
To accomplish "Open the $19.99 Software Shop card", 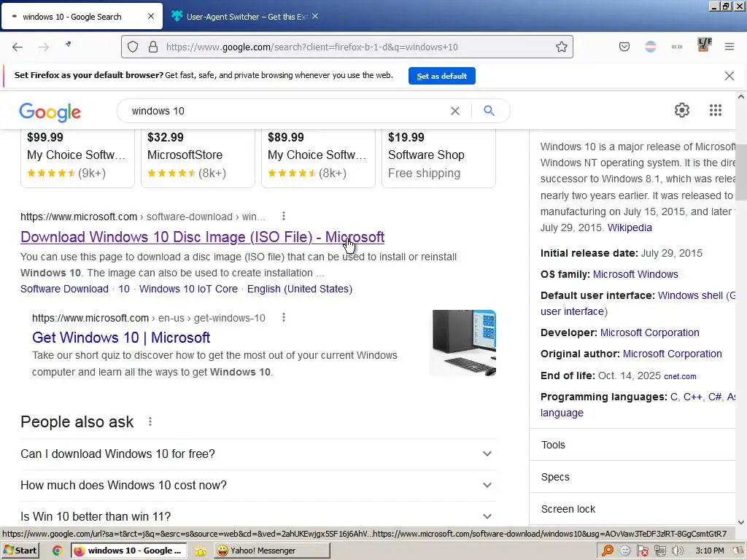I will coord(438,158).
